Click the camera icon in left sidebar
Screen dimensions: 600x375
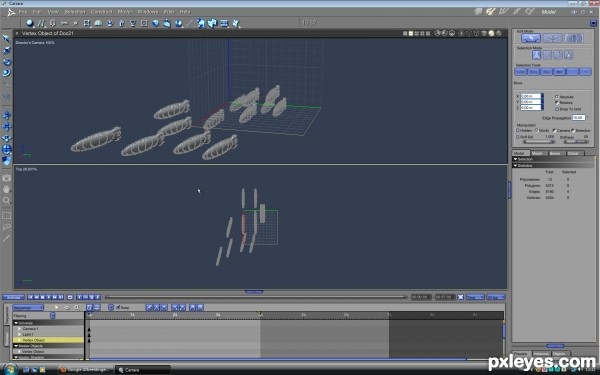7,178
